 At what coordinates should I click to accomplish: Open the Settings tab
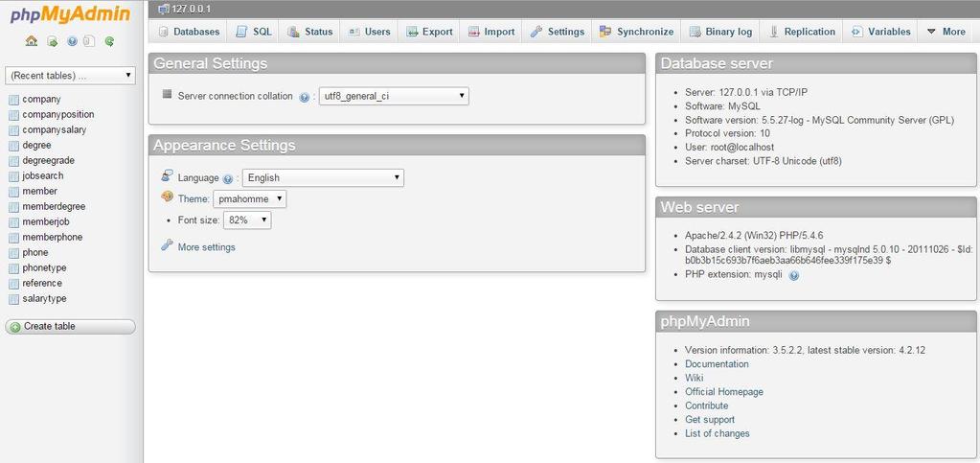(x=557, y=32)
